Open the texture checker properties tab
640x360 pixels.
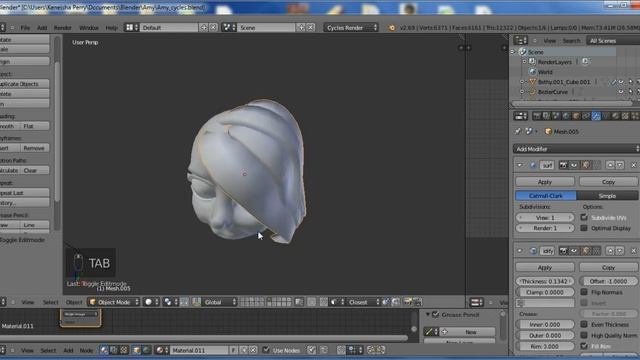click(x=625, y=116)
